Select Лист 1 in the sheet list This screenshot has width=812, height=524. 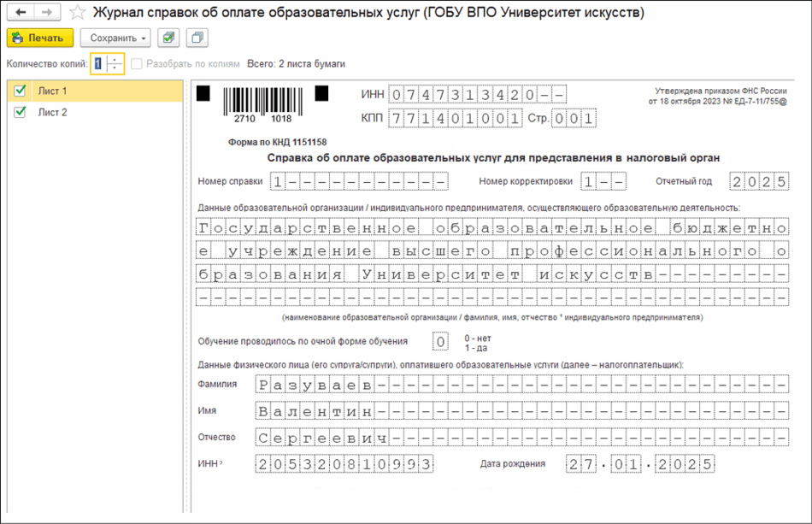(53, 91)
